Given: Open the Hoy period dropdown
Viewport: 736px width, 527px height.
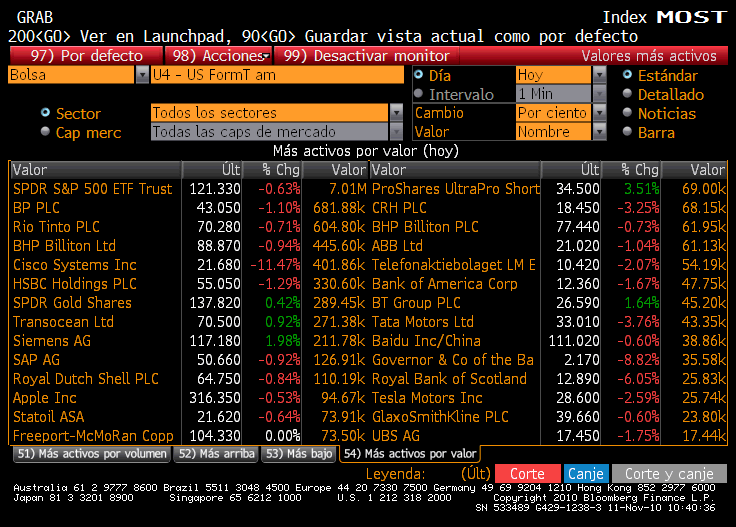Looking at the screenshot, I should 599,75.
